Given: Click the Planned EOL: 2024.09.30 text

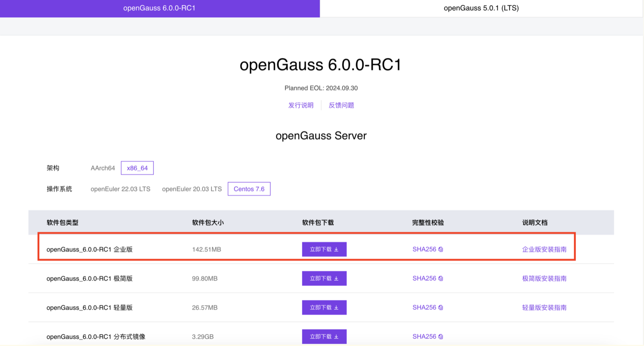Looking at the screenshot, I should [321, 88].
